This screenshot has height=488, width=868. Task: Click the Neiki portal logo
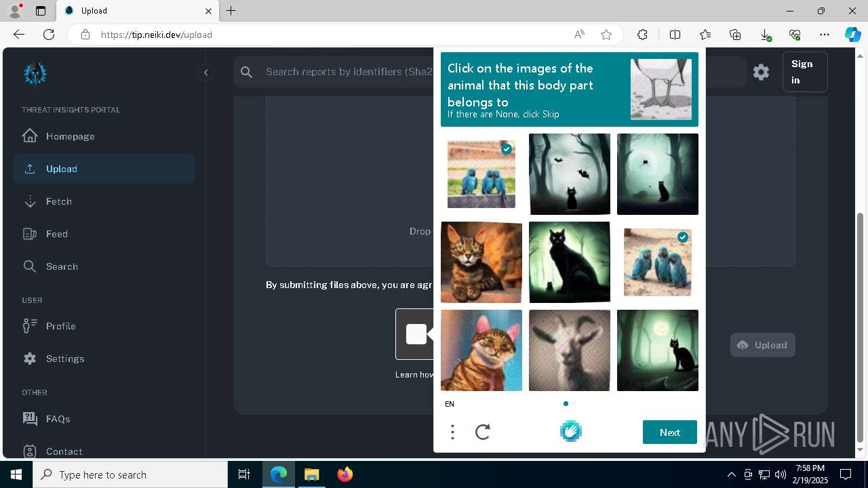pyautogui.click(x=35, y=73)
